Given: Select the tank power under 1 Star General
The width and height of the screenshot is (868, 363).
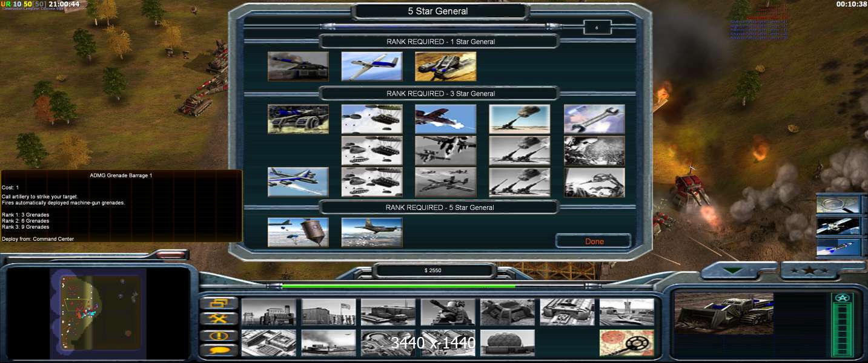Looking at the screenshot, I should 298,66.
